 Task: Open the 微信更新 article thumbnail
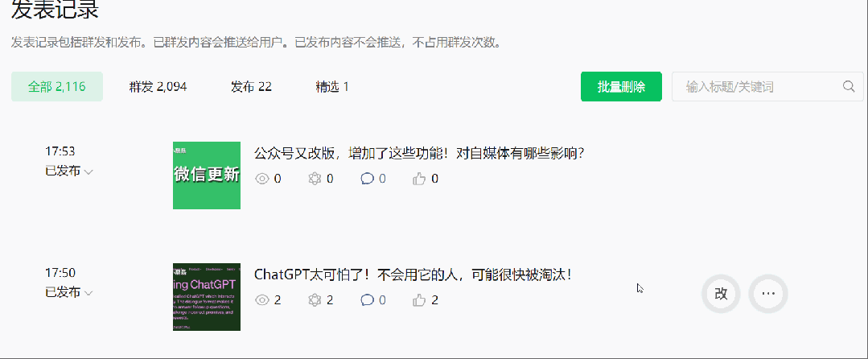(x=207, y=175)
